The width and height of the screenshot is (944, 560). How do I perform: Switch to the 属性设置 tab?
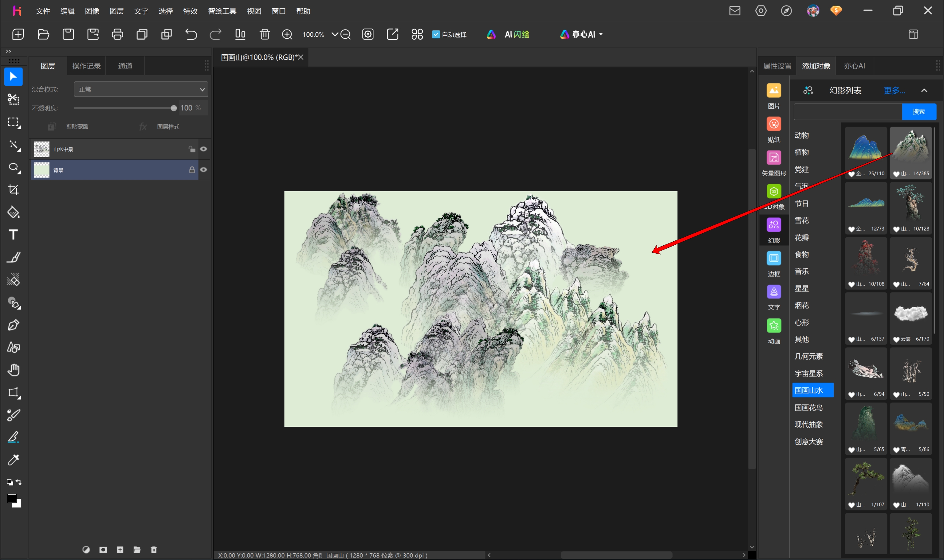coord(777,66)
